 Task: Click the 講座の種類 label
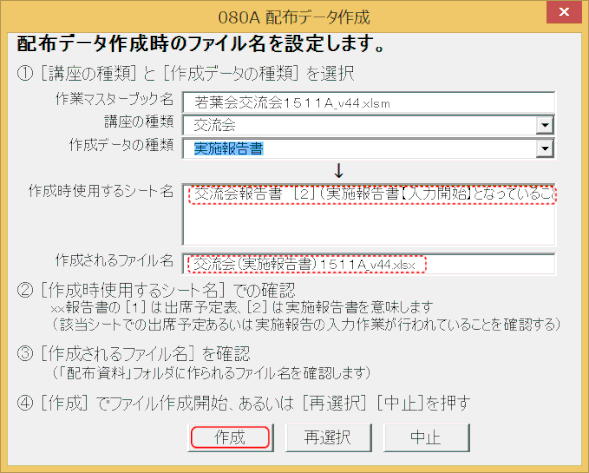(139, 122)
